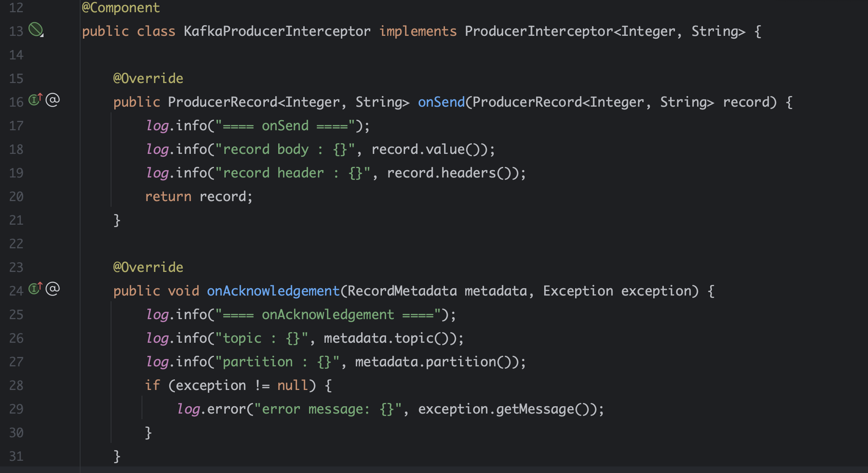Screen dimensions: 868x473
Task: Click the closing brace on line 31
Action: click(x=117, y=456)
